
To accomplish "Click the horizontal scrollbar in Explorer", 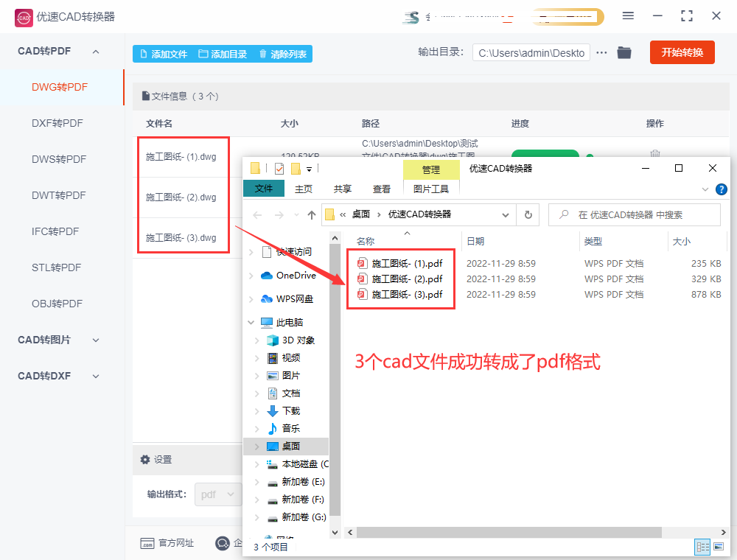I will click(509, 532).
